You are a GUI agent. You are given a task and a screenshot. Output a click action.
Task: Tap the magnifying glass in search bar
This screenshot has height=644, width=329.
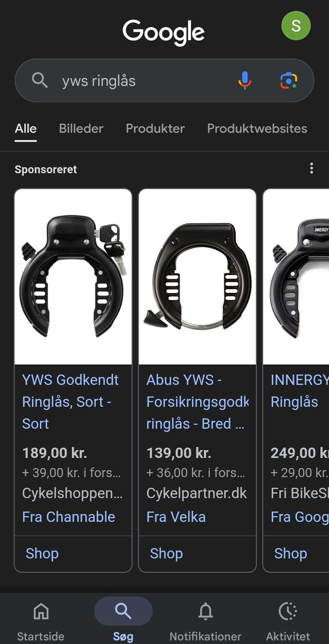point(40,80)
